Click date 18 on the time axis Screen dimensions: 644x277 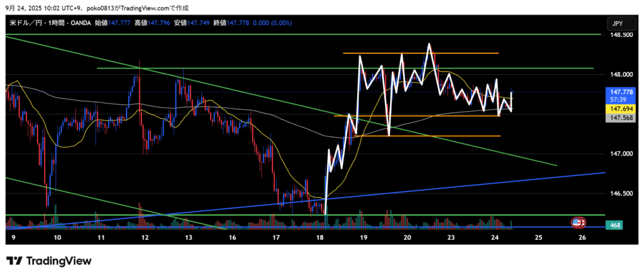(x=320, y=238)
